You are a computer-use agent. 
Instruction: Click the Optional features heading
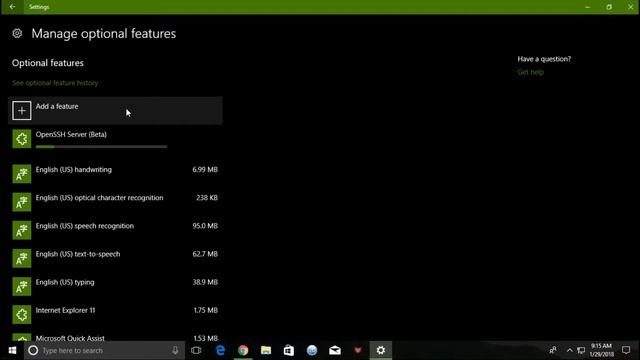[48, 63]
